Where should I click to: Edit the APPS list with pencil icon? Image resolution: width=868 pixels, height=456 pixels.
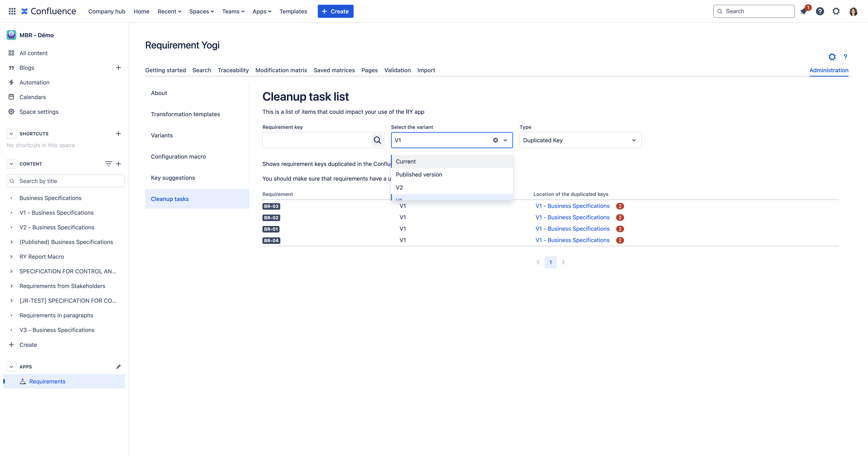pos(118,367)
